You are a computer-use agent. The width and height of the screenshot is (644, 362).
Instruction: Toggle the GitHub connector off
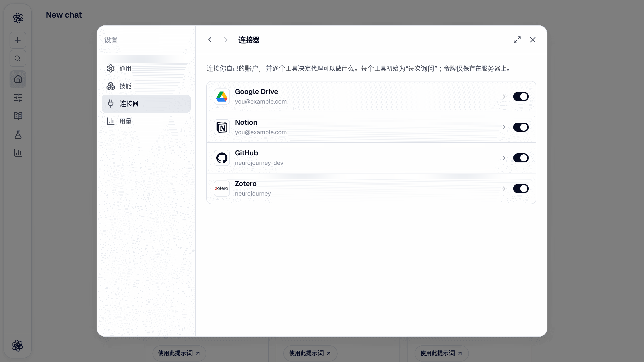point(521,158)
